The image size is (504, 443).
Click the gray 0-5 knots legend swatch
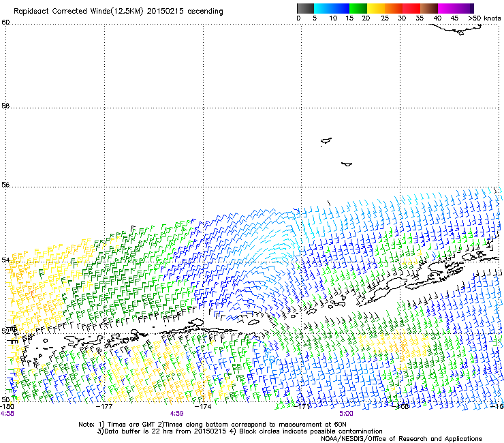tap(306, 8)
